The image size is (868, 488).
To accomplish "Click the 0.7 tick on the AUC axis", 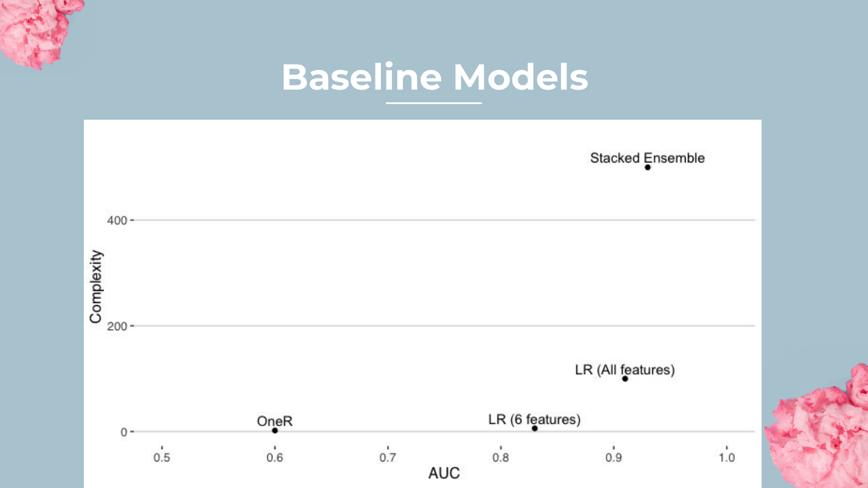I will pos(388,457).
